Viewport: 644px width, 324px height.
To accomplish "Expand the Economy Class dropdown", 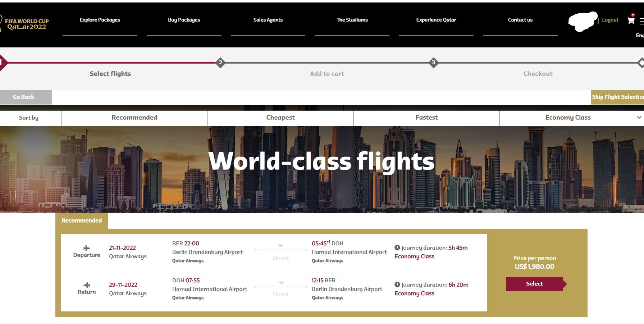I will [568, 117].
